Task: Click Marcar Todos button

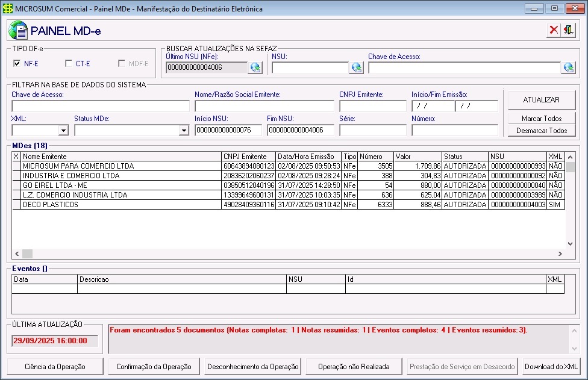Action: click(x=542, y=119)
